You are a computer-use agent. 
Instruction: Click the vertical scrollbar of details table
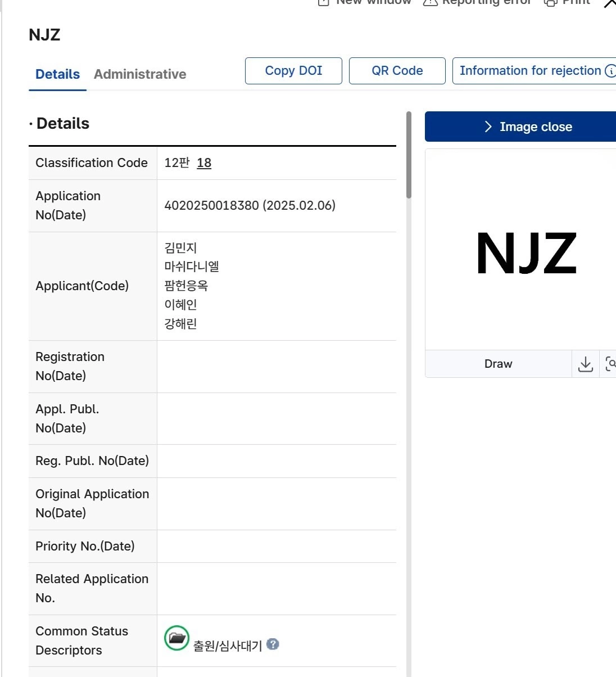409,155
